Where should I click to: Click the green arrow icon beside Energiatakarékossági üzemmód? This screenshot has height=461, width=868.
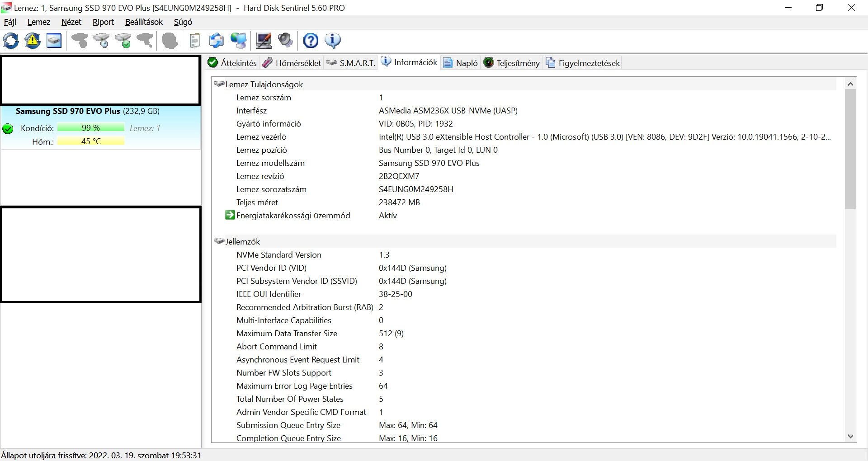click(x=230, y=215)
